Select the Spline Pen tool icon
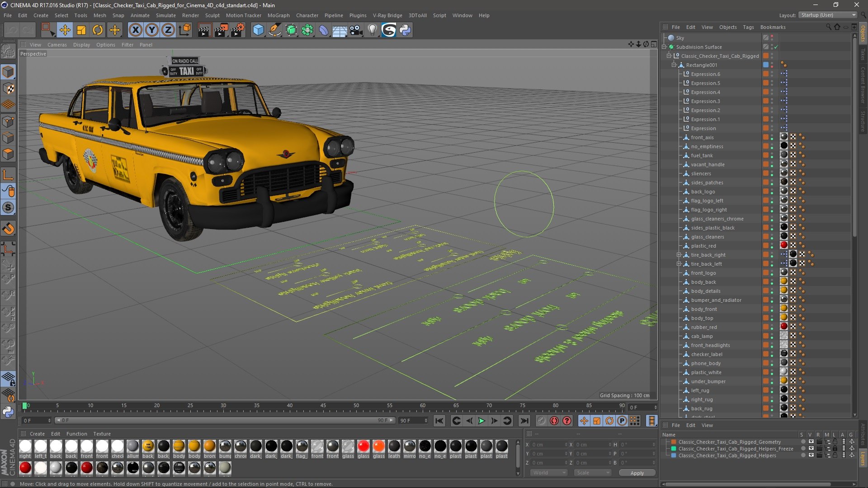This screenshot has width=868, height=488. pos(274,30)
